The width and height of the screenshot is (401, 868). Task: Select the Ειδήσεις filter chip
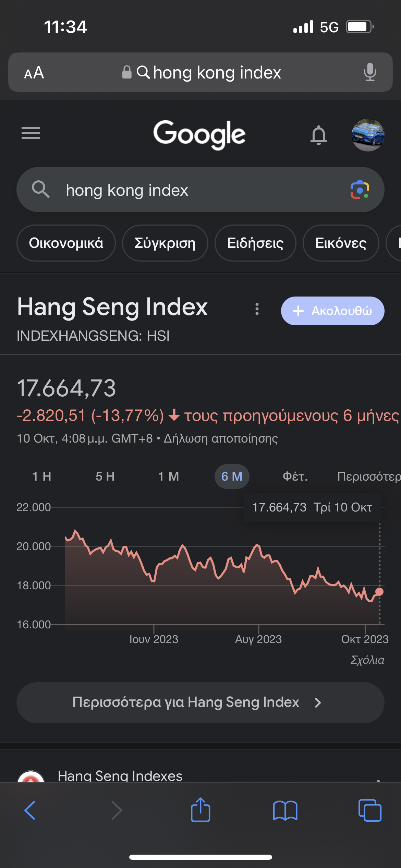click(x=255, y=243)
